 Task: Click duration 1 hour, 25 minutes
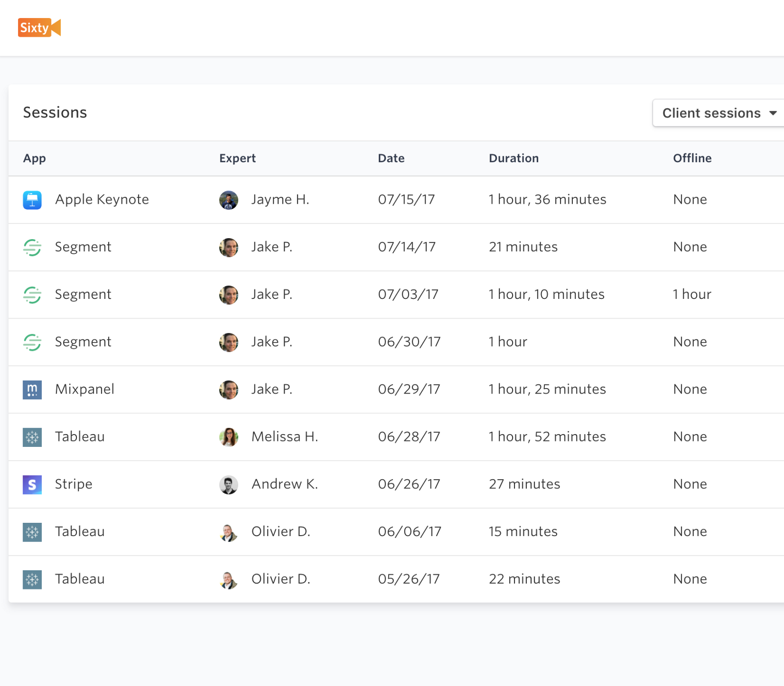(547, 389)
